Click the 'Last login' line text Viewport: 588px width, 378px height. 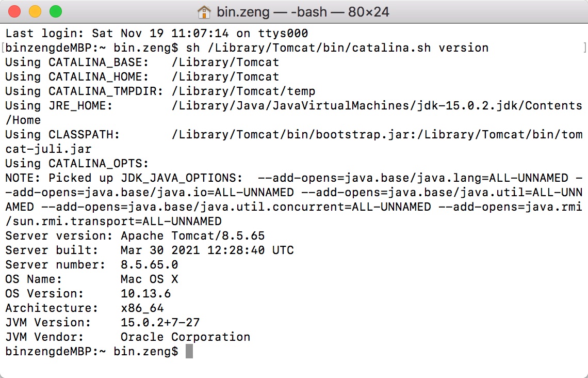tap(157, 34)
